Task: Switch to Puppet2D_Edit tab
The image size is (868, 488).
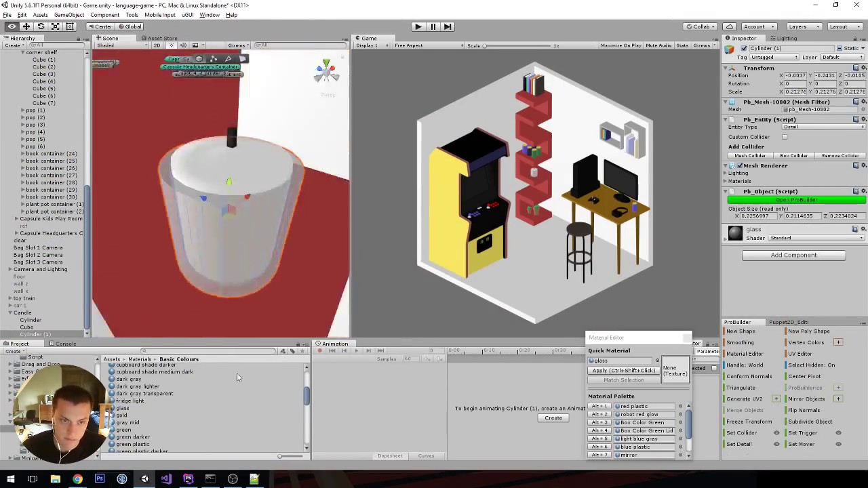Action: click(787, 322)
